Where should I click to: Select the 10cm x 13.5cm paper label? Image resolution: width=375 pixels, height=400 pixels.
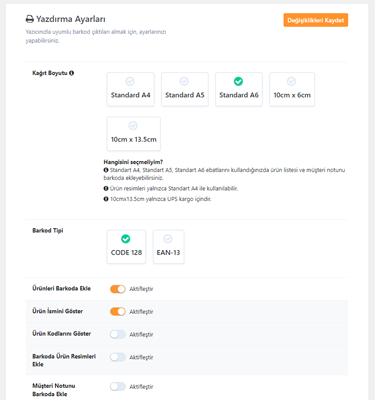[x=134, y=139]
